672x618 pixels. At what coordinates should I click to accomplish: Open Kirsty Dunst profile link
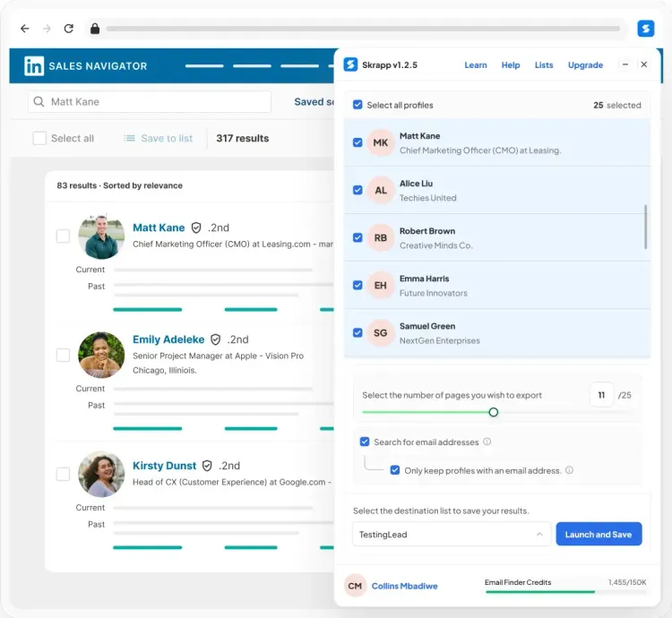(164, 466)
